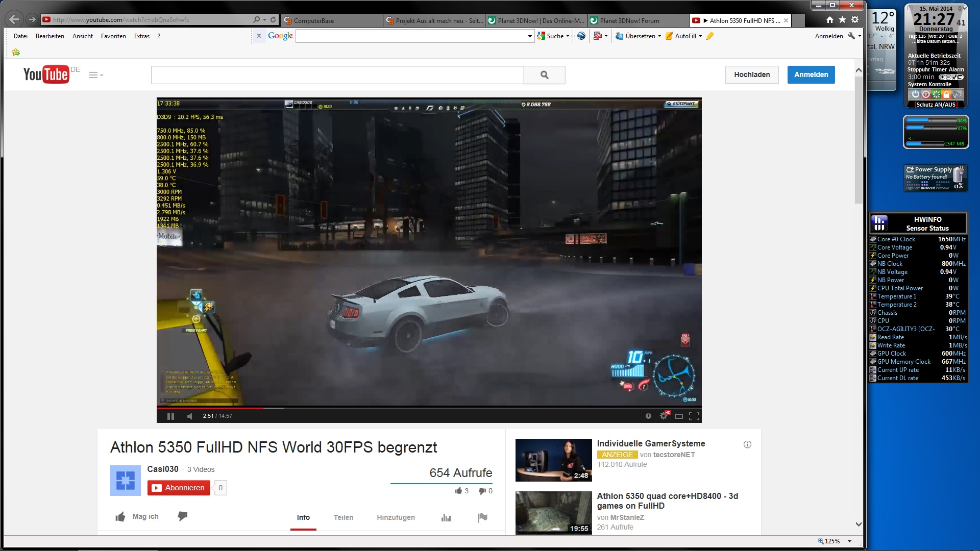Open the YouTube guide menu dropdown
The width and height of the screenshot is (980, 551).
pyautogui.click(x=95, y=75)
